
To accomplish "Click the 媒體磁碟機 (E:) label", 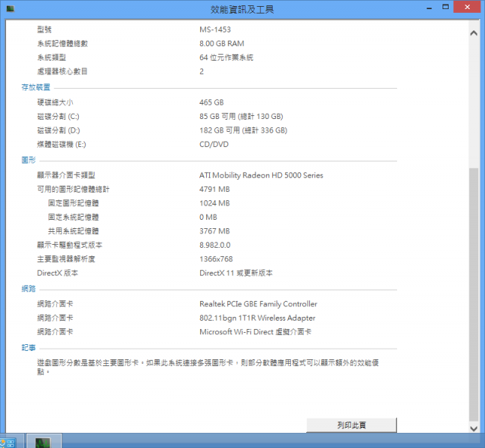I will pyautogui.click(x=61, y=145).
